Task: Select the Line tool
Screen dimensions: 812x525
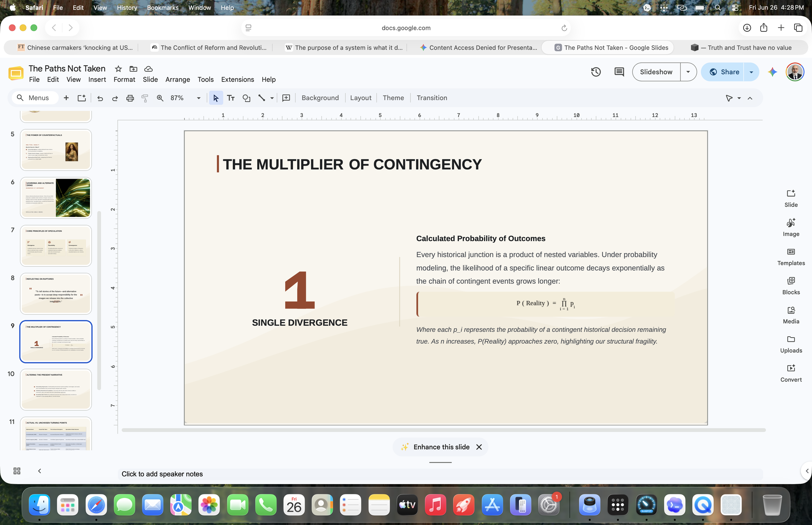Action: click(x=261, y=98)
